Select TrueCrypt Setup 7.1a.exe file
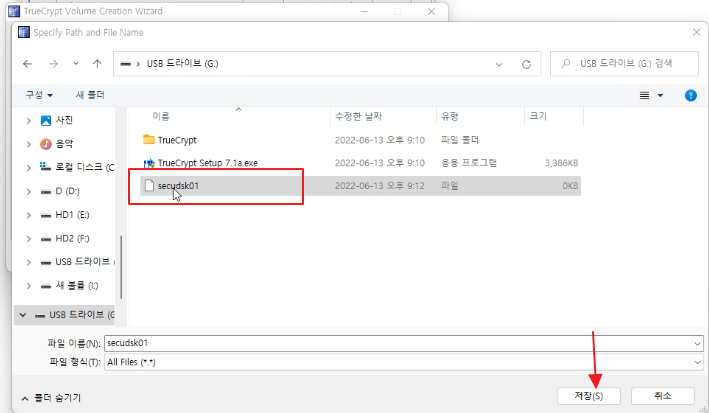 pos(208,163)
